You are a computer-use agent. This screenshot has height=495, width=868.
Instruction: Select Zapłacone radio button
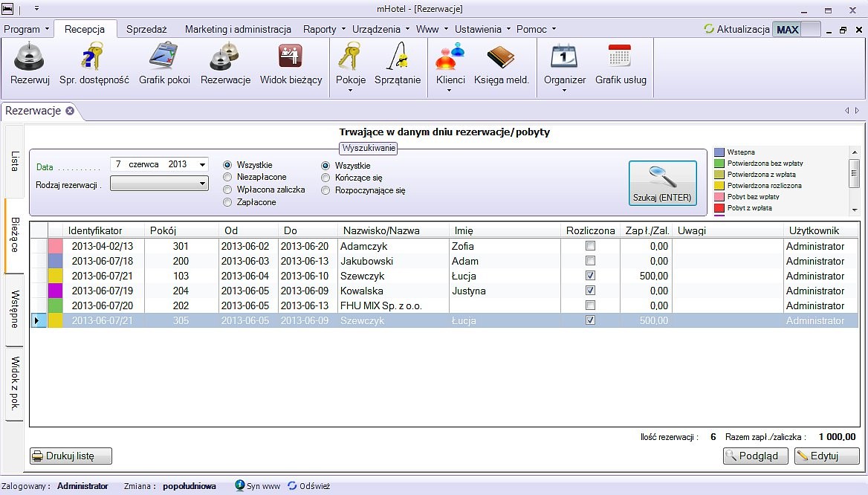(227, 202)
